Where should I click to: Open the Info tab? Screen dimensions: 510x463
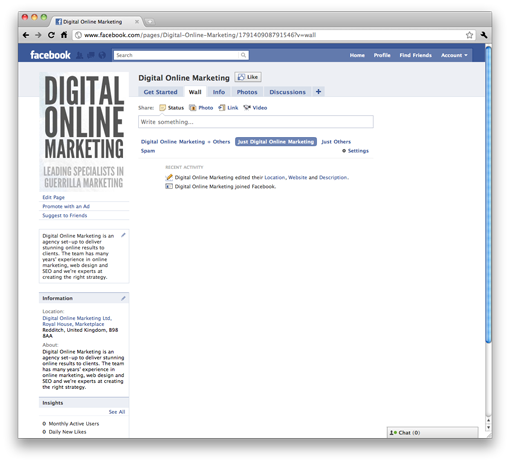pyautogui.click(x=219, y=92)
